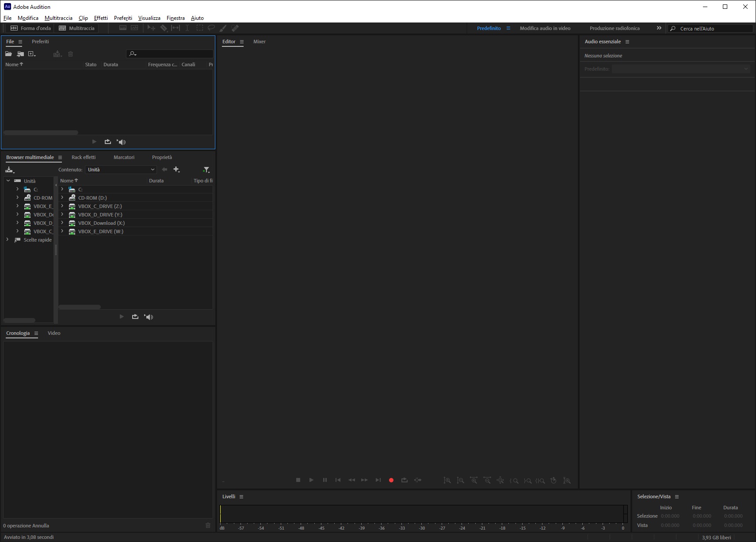Open the Audio essenziale panel menu
Screen dimensions: 756x542
[x=627, y=42]
